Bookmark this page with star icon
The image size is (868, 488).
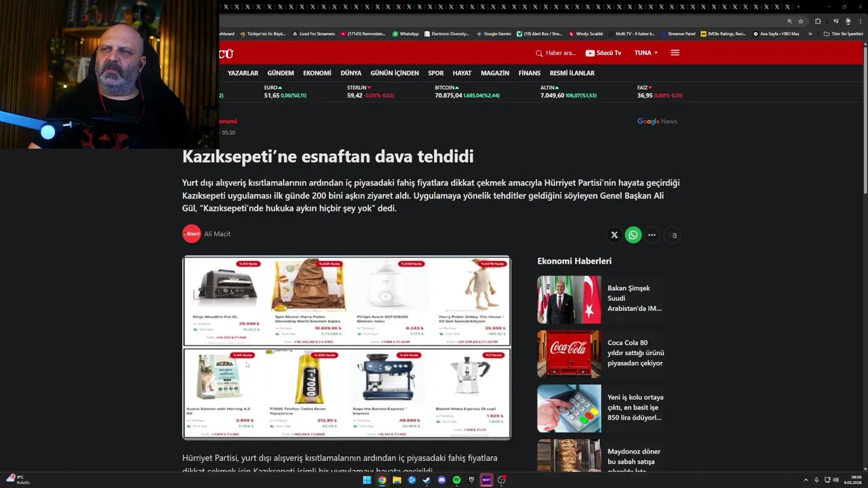coord(800,21)
